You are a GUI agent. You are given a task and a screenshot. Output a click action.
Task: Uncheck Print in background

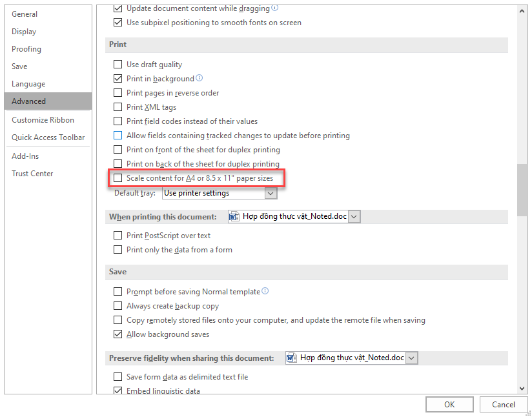(118, 78)
